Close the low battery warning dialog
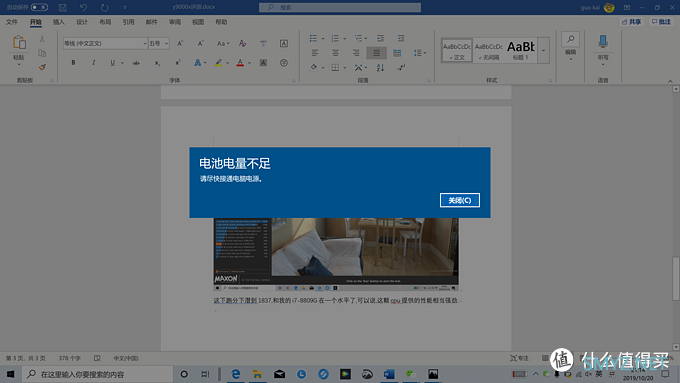This screenshot has height=383, width=680. pos(460,200)
